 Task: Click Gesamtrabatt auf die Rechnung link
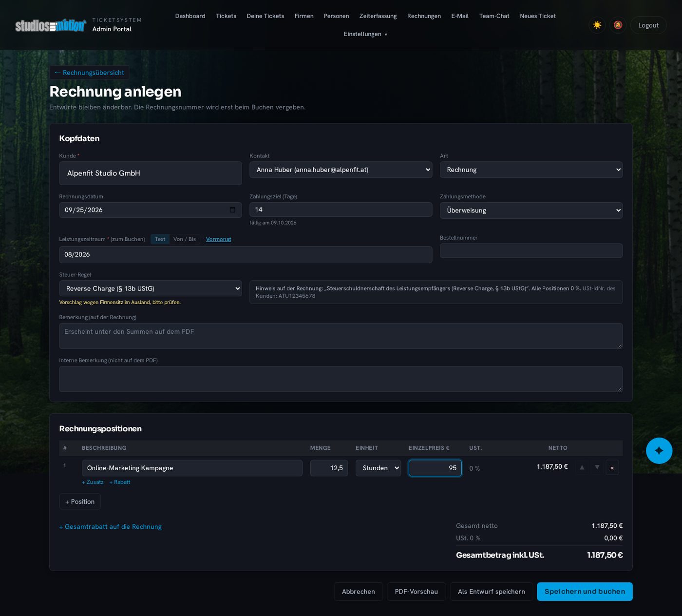click(111, 527)
